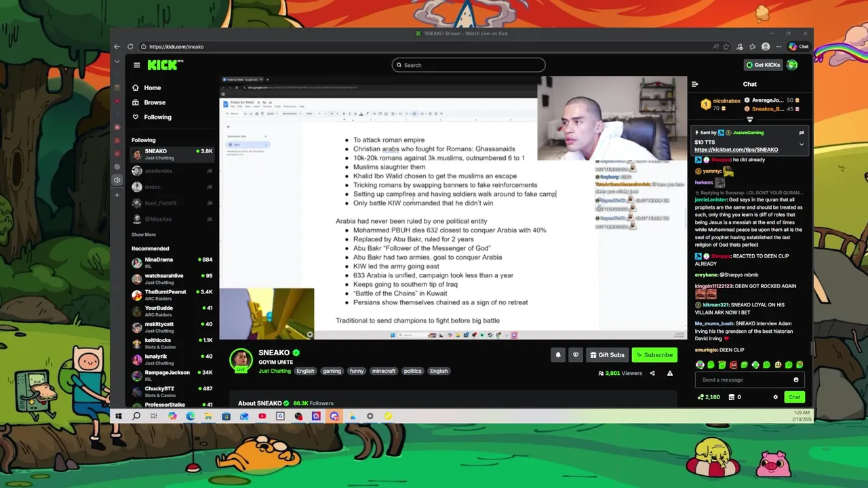Image resolution: width=868 pixels, height=488 pixels.
Task: Subscribe to SNEAKO
Action: coord(654,354)
